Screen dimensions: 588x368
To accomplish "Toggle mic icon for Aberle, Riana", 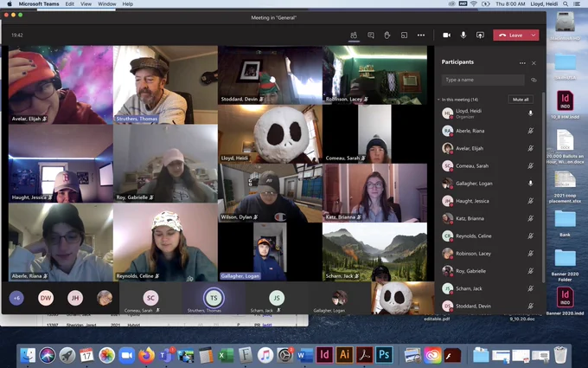I will pos(530,131).
